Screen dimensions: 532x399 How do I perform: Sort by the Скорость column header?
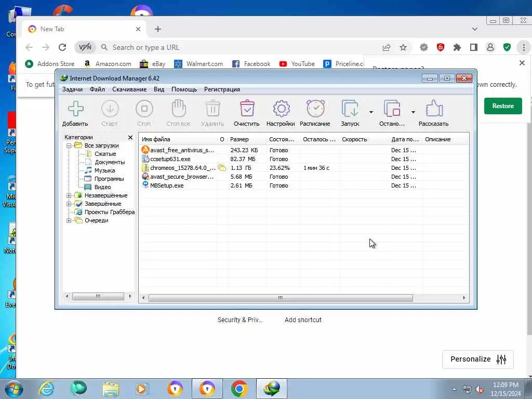tap(364, 139)
